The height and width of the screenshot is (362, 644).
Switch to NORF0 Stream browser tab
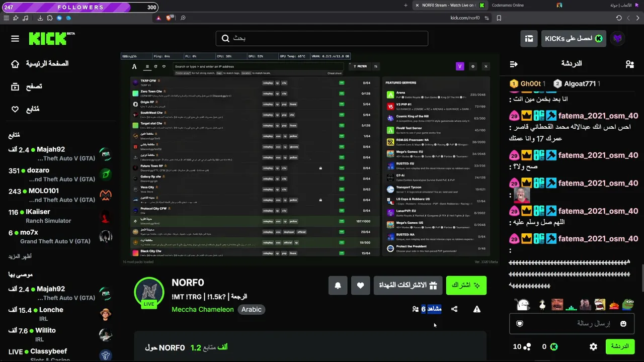(x=449, y=6)
